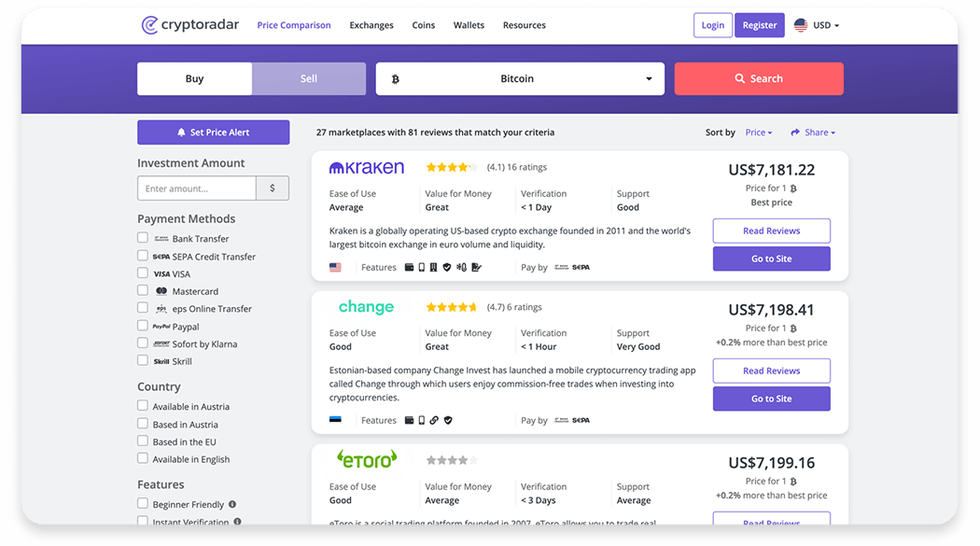Check Available in Austria
Screen dimensions: 980x546
[x=143, y=406]
